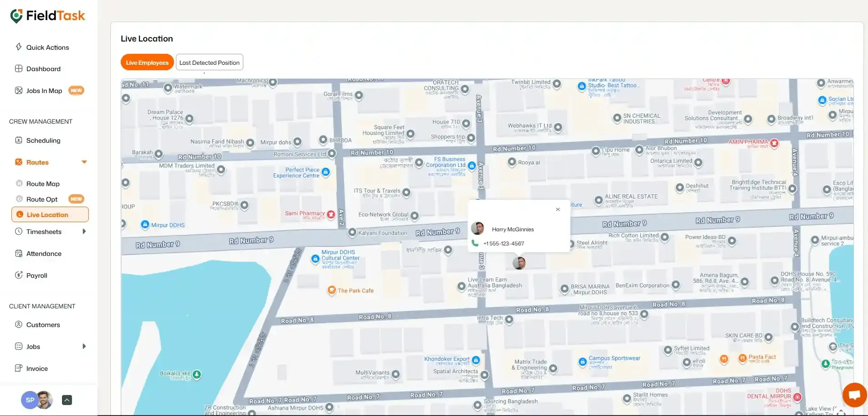Click the FS Business Corporation pin
The image size is (868, 416).
[x=472, y=166]
